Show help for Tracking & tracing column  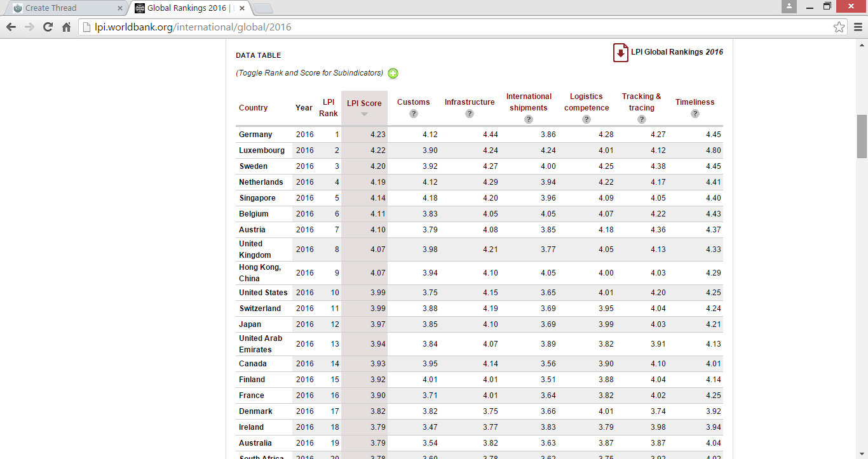click(x=642, y=119)
